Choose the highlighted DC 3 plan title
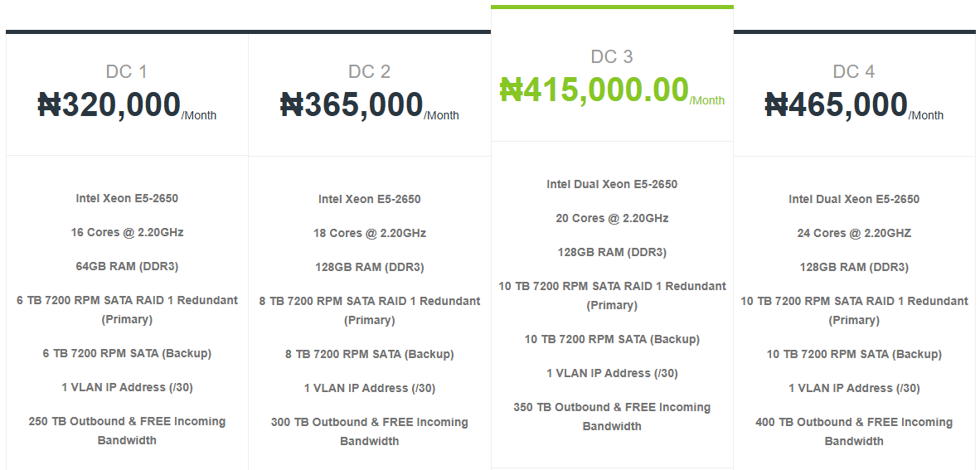 [x=612, y=57]
